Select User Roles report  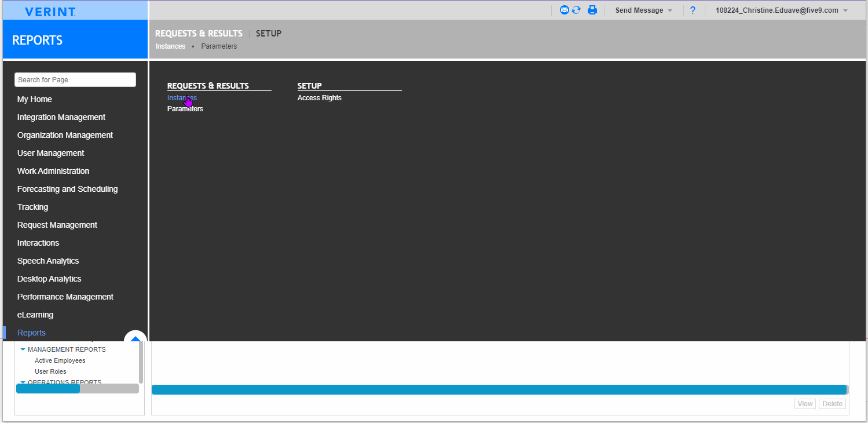click(x=50, y=371)
